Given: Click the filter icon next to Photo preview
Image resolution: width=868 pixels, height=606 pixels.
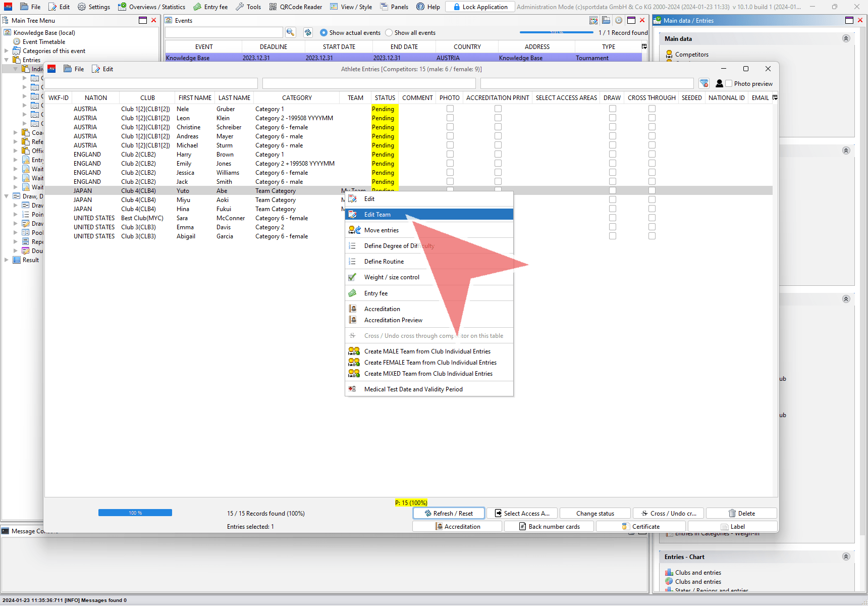Looking at the screenshot, I should click(704, 83).
